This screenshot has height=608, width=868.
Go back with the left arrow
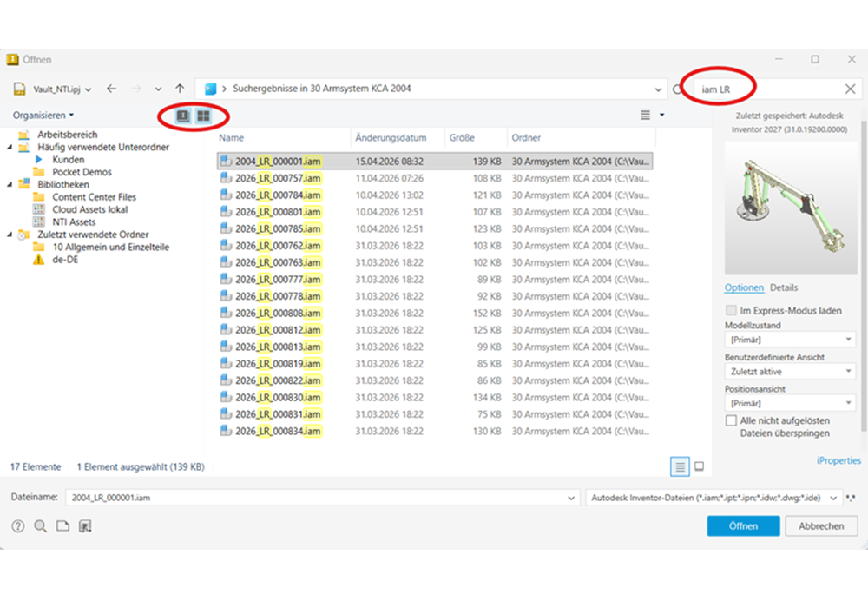112,89
